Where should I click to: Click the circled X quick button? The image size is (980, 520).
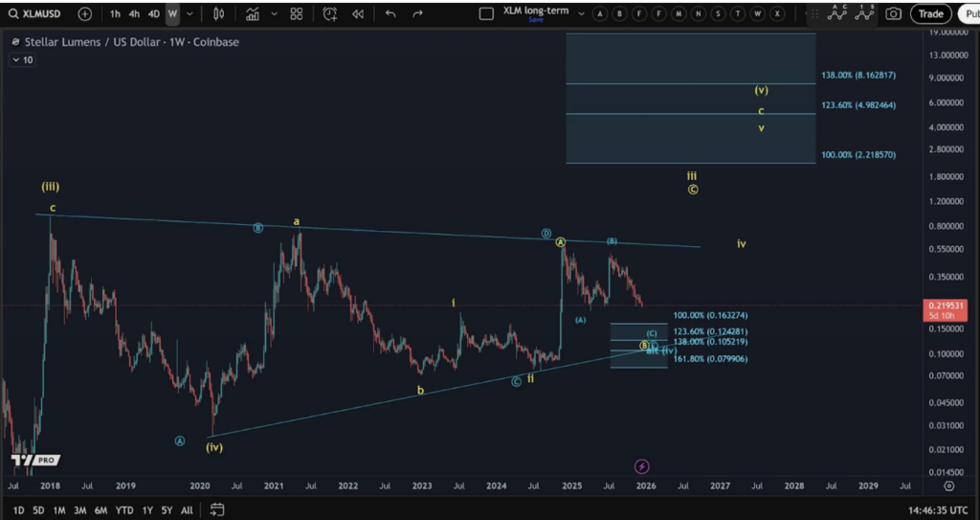pyautogui.click(x=777, y=13)
